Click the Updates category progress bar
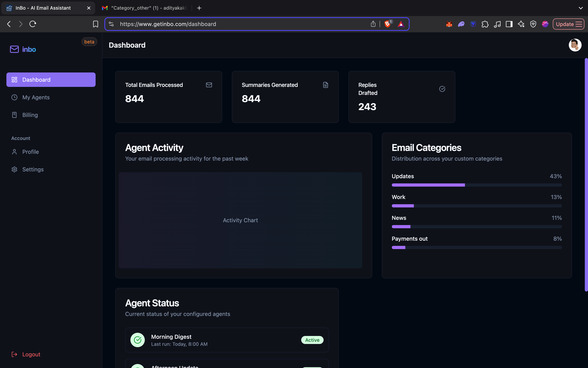This screenshot has width=588, height=368. point(476,185)
